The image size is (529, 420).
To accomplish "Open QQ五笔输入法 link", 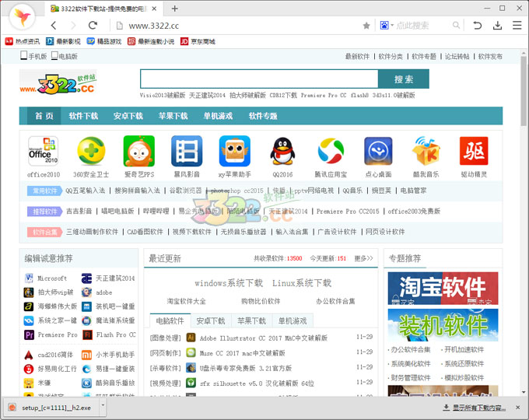I will (86, 191).
